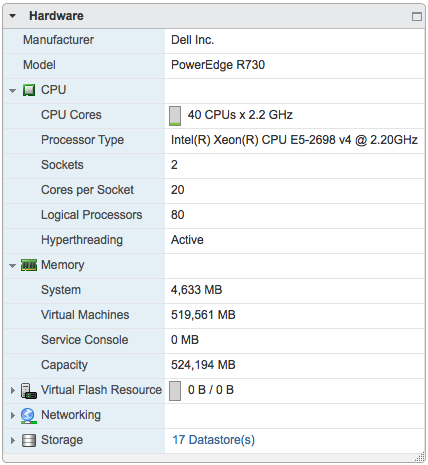Click the resize grip at panel corner

[x=420, y=458]
